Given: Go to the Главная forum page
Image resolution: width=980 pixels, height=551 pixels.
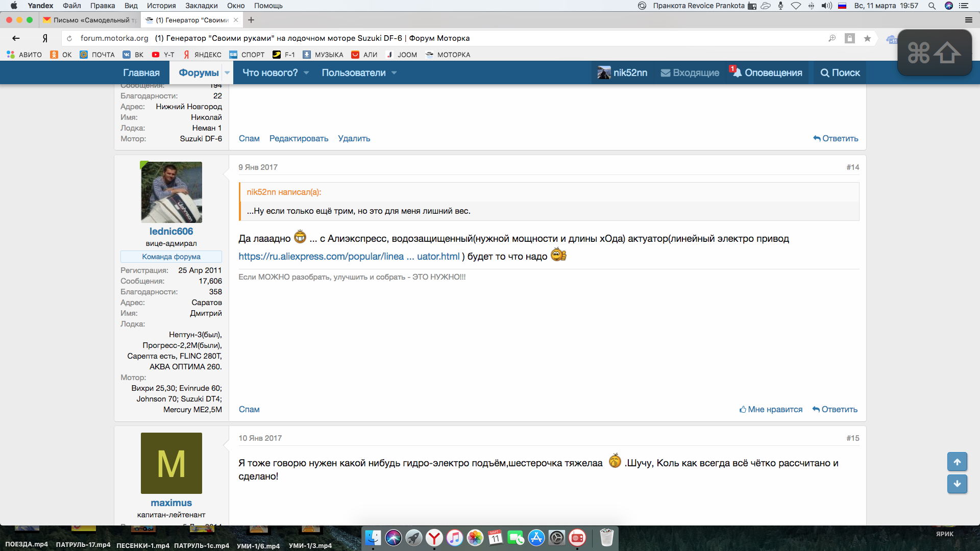Looking at the screenshot, I should (x=141, y=73).
